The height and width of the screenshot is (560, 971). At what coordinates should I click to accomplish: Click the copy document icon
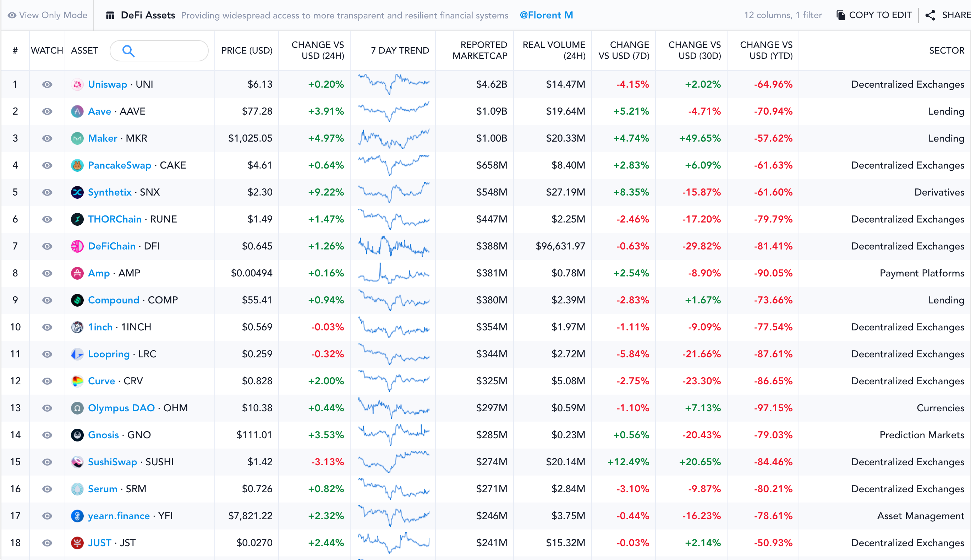tap(841, 15)
